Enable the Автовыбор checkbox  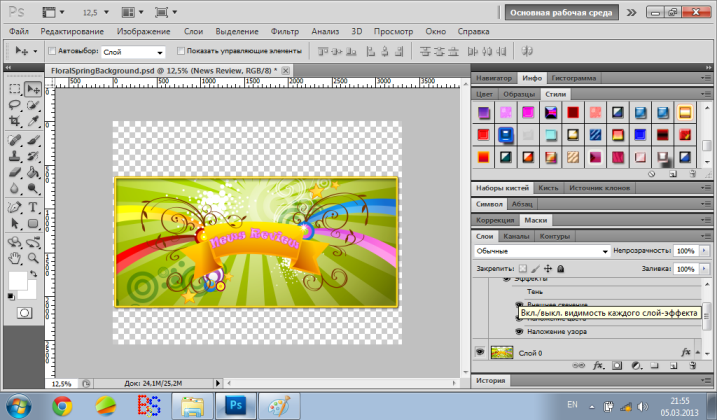(52, 51)
